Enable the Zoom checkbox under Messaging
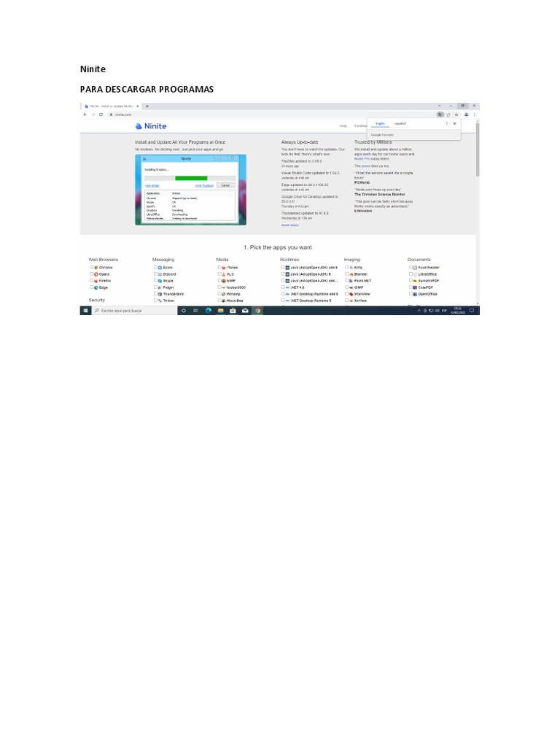The image size is (560, 747). point(155,267)
